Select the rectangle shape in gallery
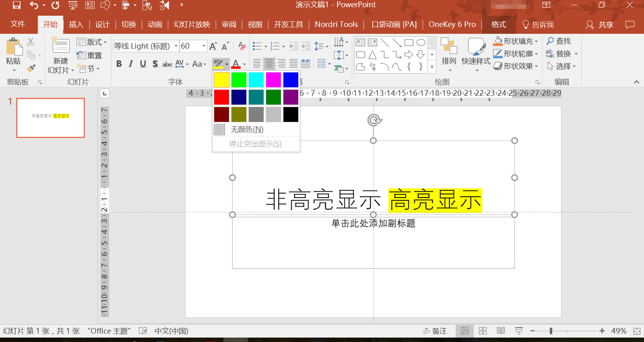Image resolution: width=644 pixels, height=342 pixels. click(x=409, y=43)
